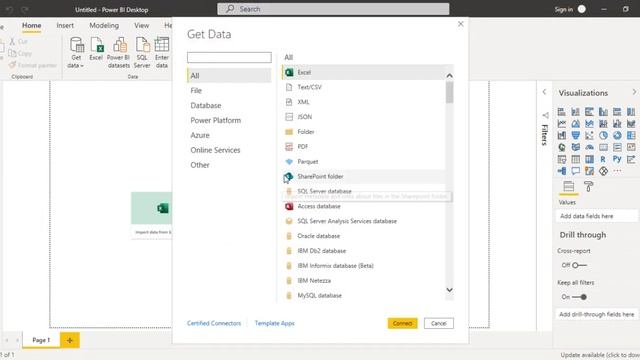Select the Treemap visual
This screenshot has width=640, height=360.
tap(631, 135)
